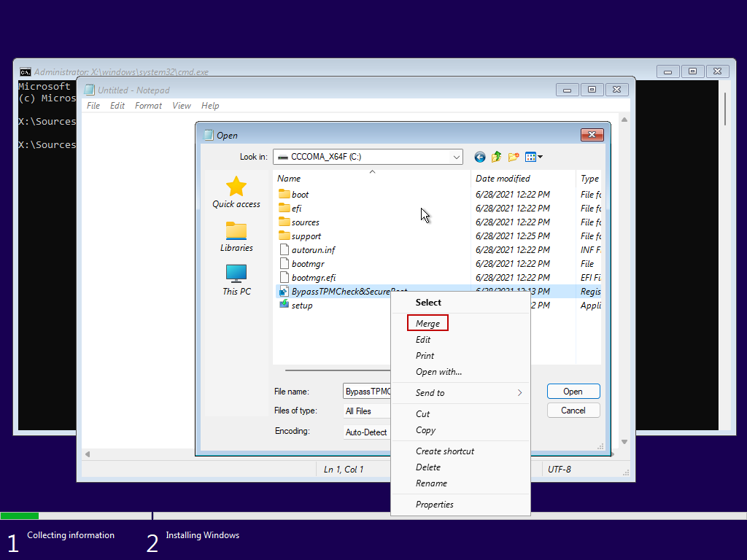Choose Cut from the context menu
The width and height of the screenshot is (747, 560).
tap(422, 414)
